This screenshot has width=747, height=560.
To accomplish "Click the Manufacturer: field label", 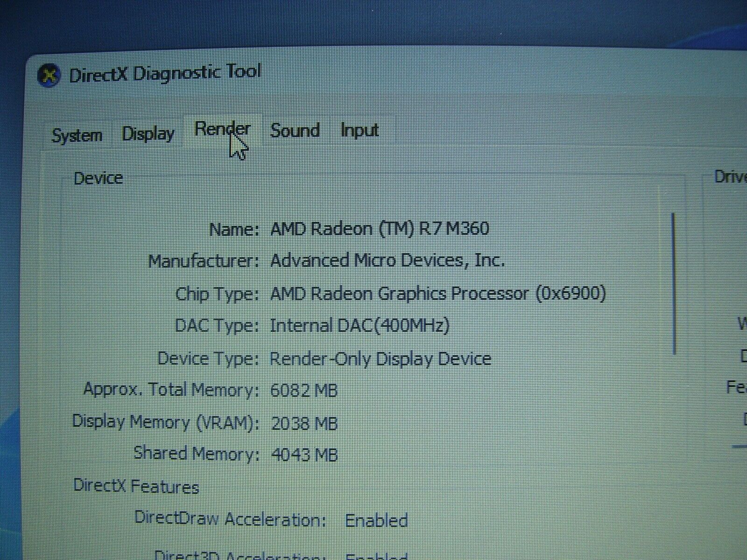I will [x=204, y=261].
